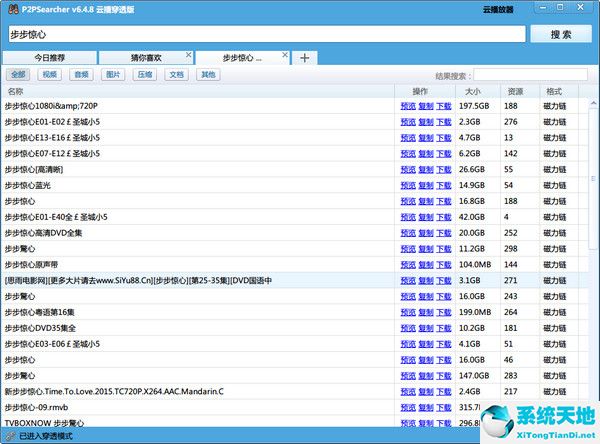Viewport: 600px width, 444px height.
Task: Close the 猜你喜欢 tab
Action: (188, 55)
